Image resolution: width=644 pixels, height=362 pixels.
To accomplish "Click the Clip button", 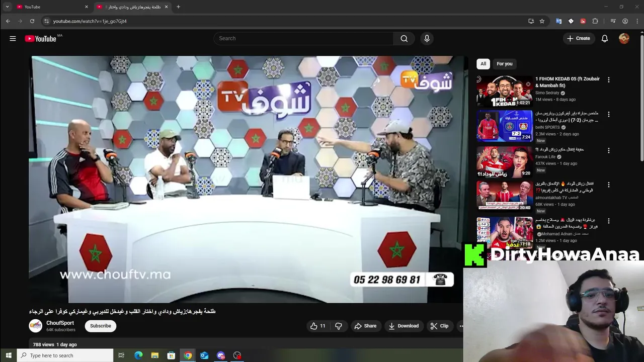I will [x=439, y=326].
